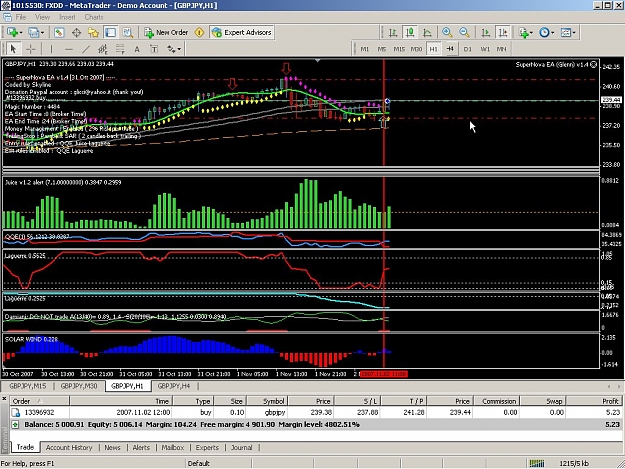
Task: Expand the Periods clock dropdown
Action: 546,32
